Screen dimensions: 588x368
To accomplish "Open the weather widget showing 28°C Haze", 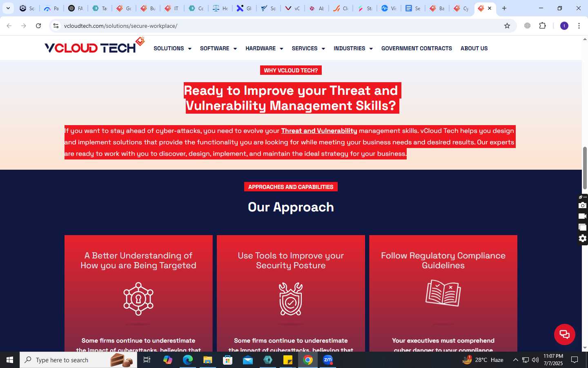I will click(x=483, y=360).
